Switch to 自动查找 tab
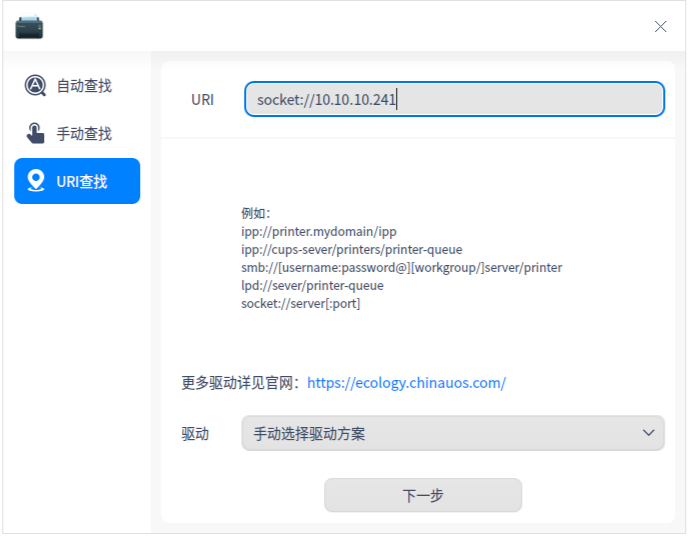 77,85
